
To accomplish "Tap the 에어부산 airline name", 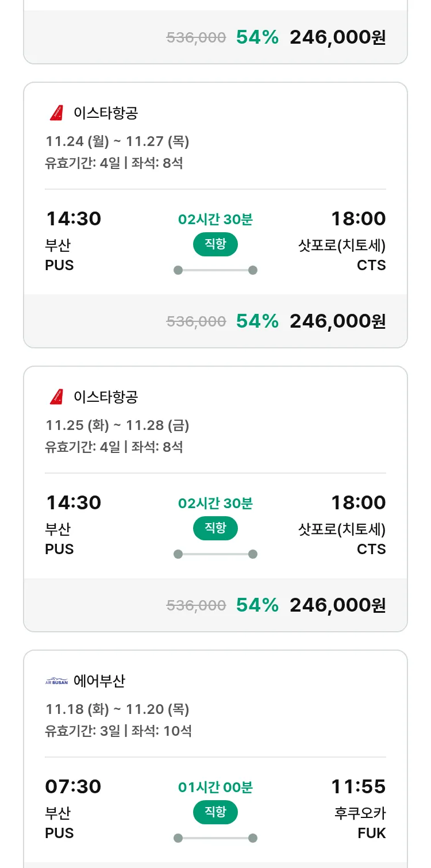I will pyautogui.click(x=99, y=681).
